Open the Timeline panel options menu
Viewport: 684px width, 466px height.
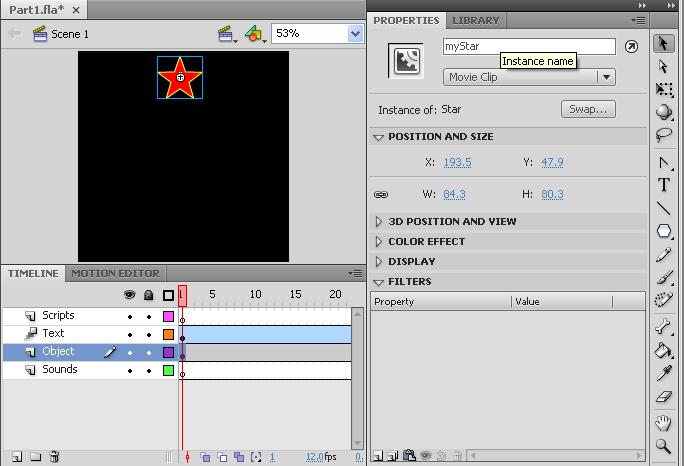[x=355, y=274]
